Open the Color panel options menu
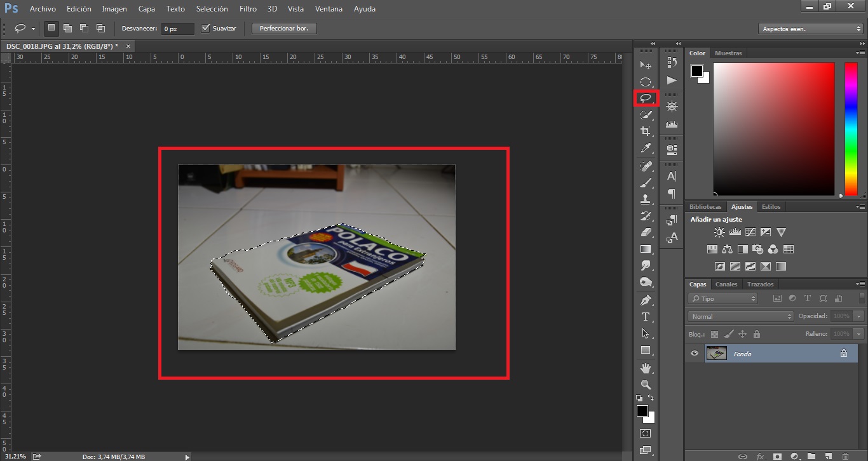The image size is (868, 461). click(860, 53)
